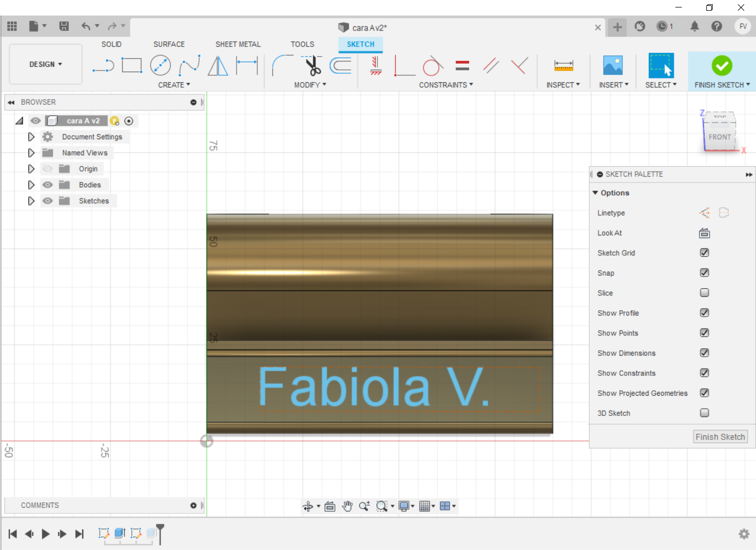Apply the Coincident constraint
The height and width of the screenshot is (550, 756).
coord(376,65)
